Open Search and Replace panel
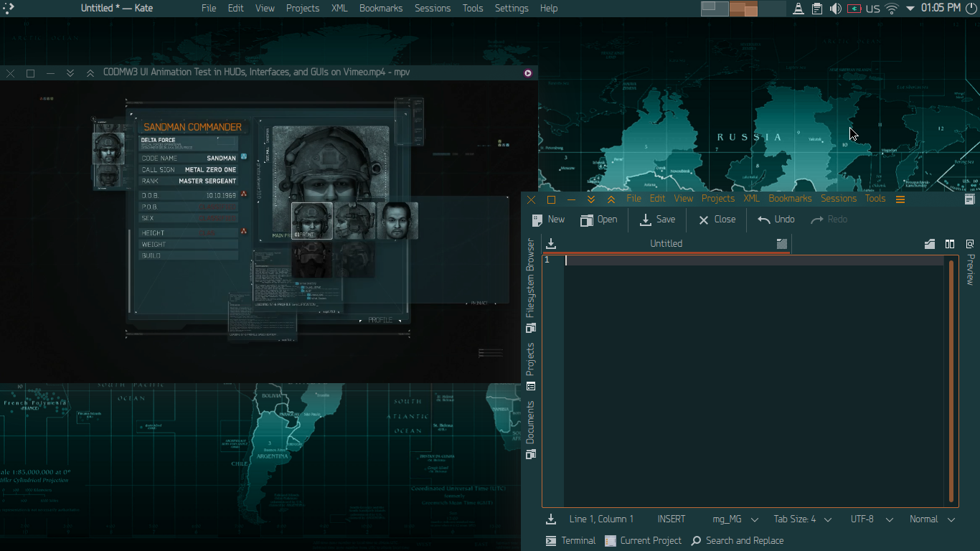 coord(737,541)
